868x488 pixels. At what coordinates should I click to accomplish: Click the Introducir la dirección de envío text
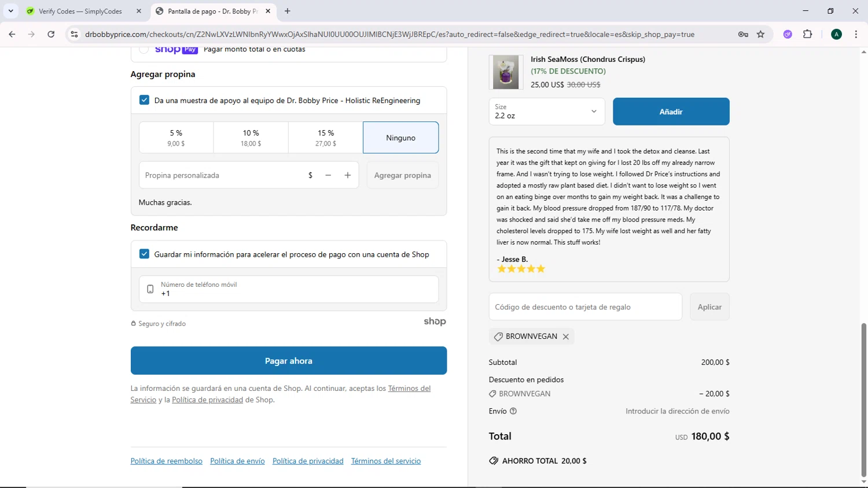678,411
